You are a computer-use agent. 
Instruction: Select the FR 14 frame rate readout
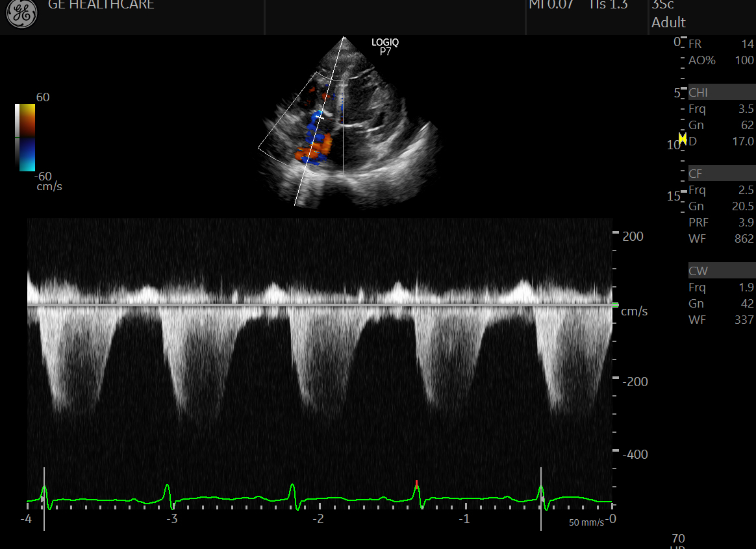tap(721, 44)
